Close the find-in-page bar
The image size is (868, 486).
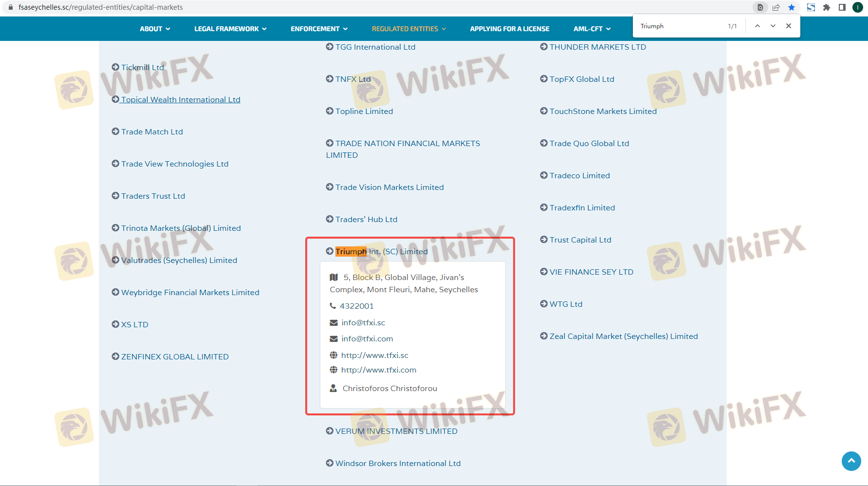pos(789,26)
